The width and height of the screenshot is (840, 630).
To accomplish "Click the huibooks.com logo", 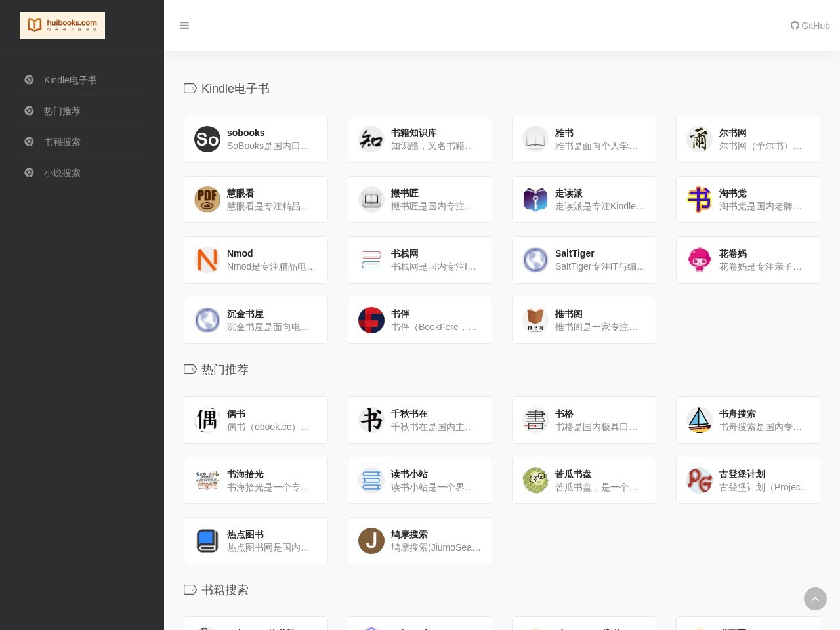I will point(62,26).
